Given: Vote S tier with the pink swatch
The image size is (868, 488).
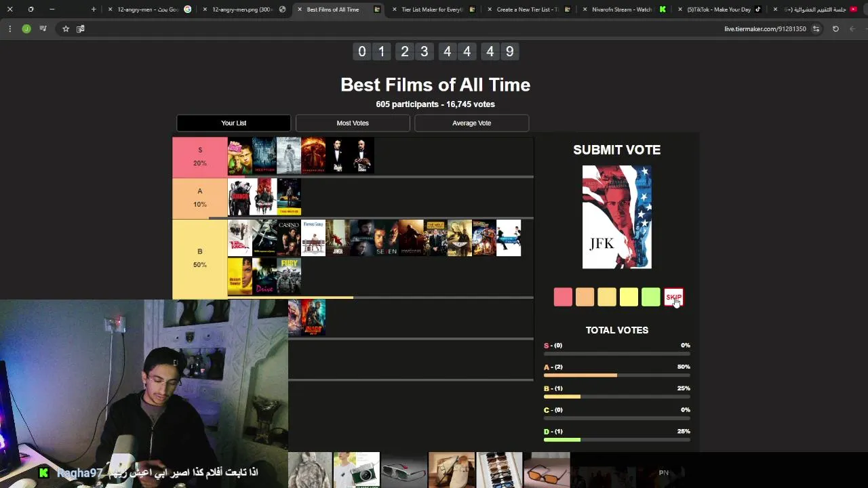Looking at the screenshot, I should tap(563, 297).
